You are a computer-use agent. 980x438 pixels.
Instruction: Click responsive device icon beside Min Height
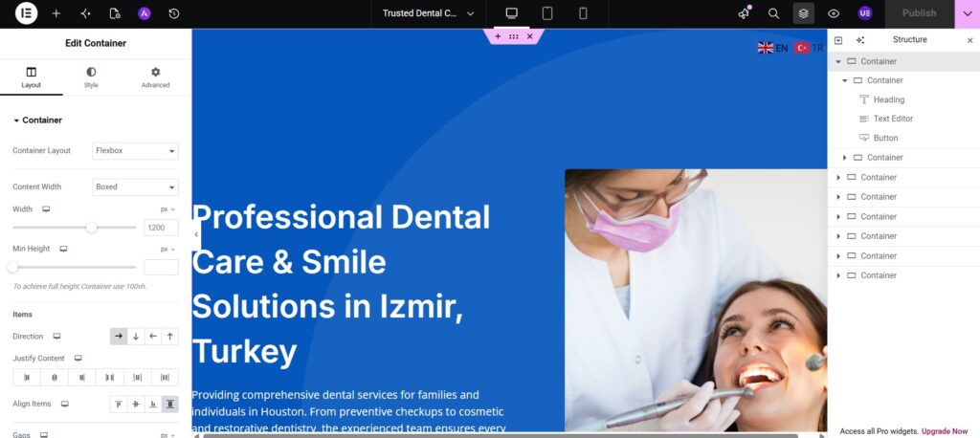(x=64, y=249)
